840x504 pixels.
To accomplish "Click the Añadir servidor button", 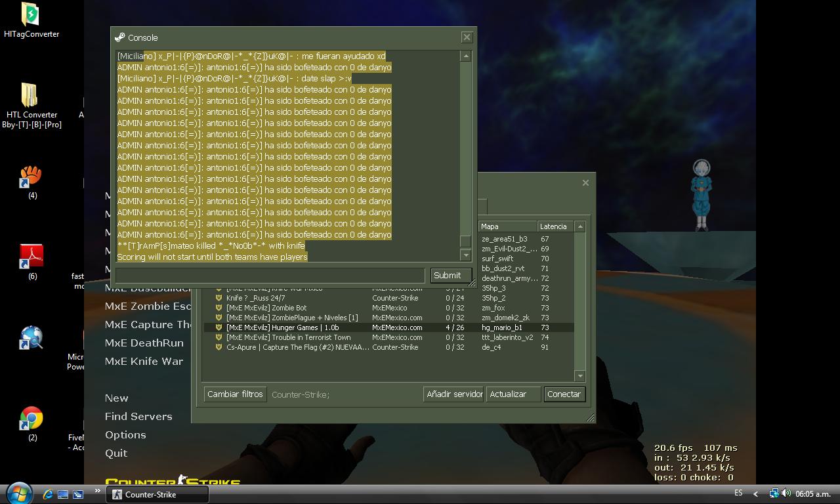I will pos(454,394).
